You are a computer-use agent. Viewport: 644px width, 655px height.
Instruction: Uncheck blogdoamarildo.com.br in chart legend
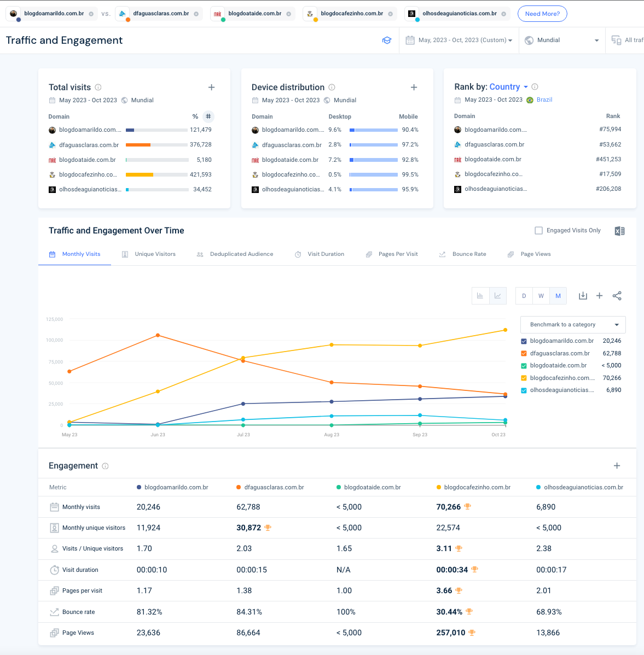click(x=524, y=341)
